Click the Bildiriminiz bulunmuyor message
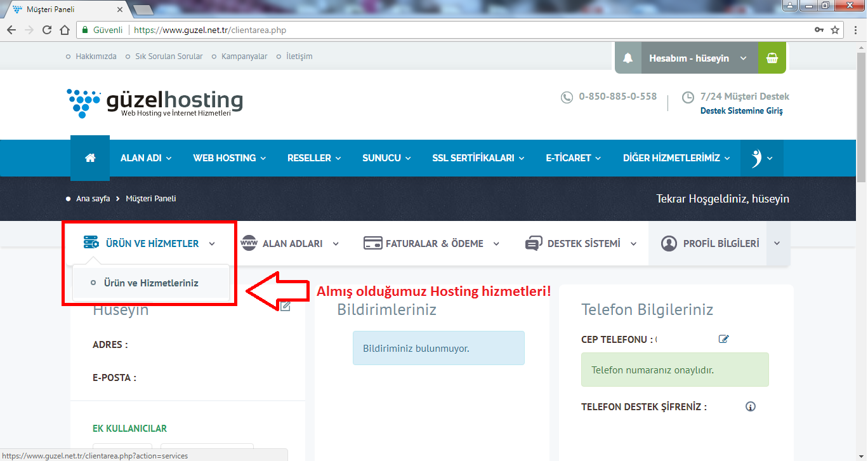 click(x=438, y=348)
